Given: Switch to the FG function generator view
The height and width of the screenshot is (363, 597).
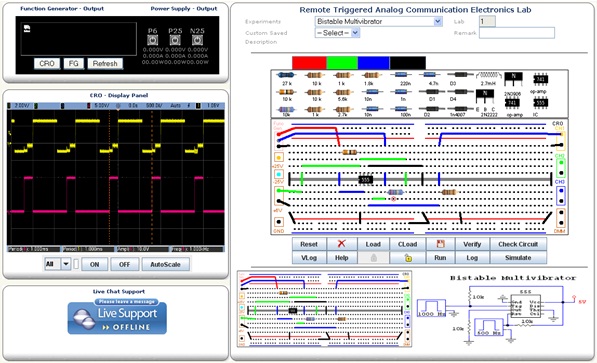Looking at the screenshot, I should click(x=73, y=64).
